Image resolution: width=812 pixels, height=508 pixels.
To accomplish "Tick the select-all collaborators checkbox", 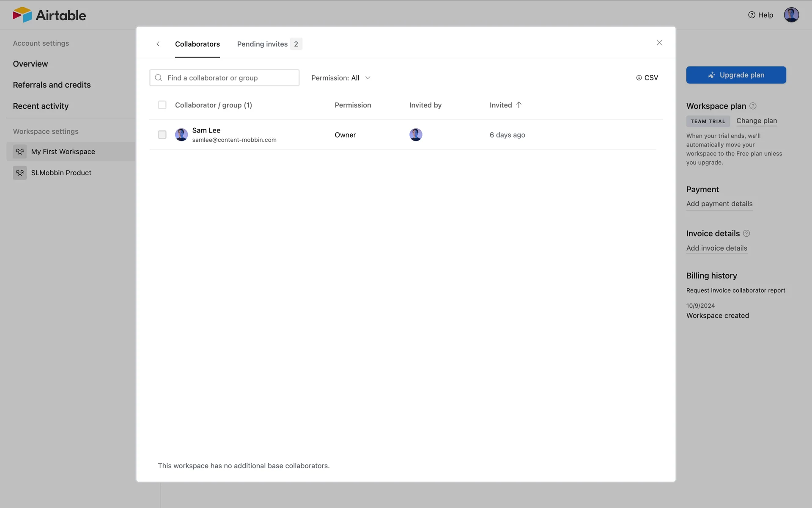I will [162, 105].
